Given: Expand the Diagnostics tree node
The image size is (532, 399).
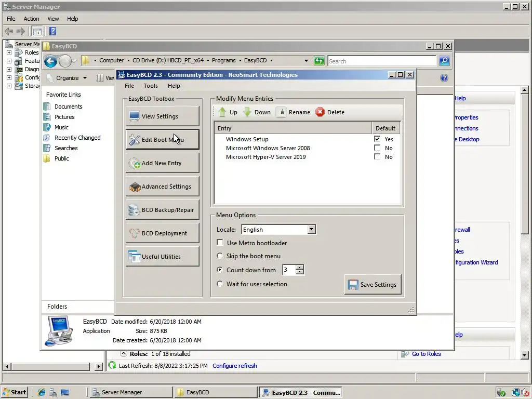Looking at the screenshot, I should coord(9,69).
